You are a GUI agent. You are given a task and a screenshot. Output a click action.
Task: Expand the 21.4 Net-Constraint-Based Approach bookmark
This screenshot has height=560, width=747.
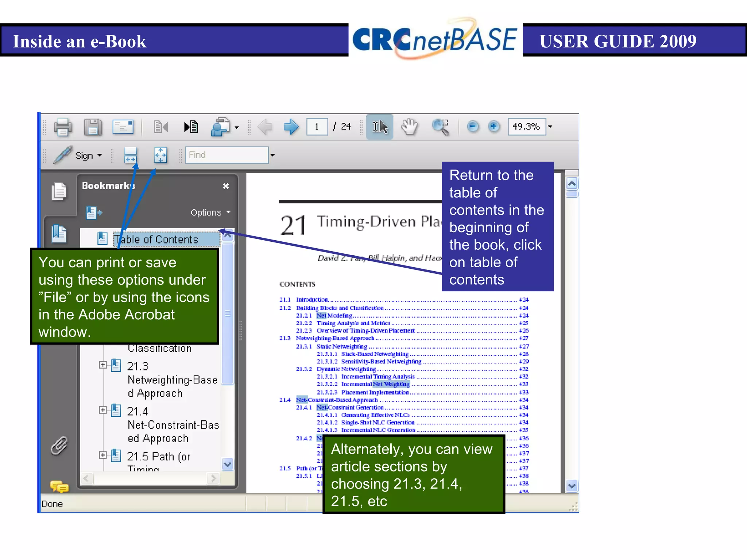click(x=103, y=410)
